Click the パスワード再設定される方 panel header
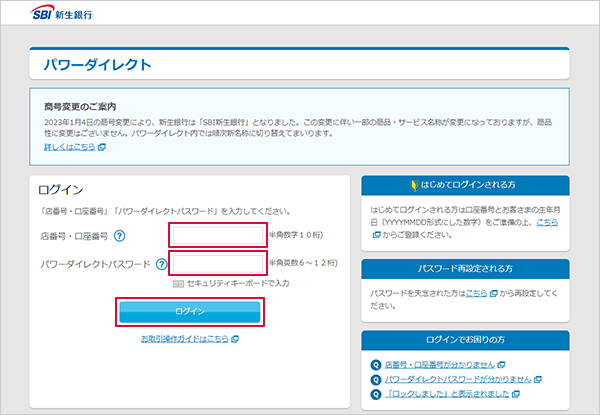The height and width of the screenshot is (415, 600). 465,269
